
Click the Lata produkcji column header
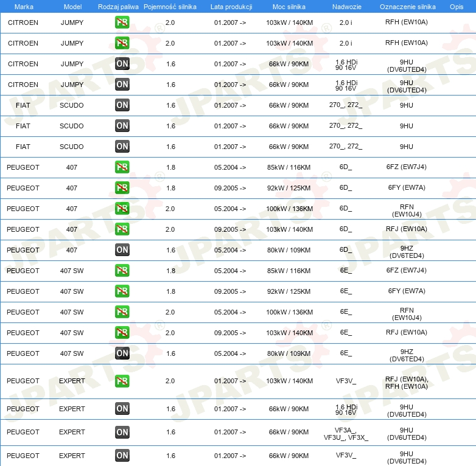point(231,7)
